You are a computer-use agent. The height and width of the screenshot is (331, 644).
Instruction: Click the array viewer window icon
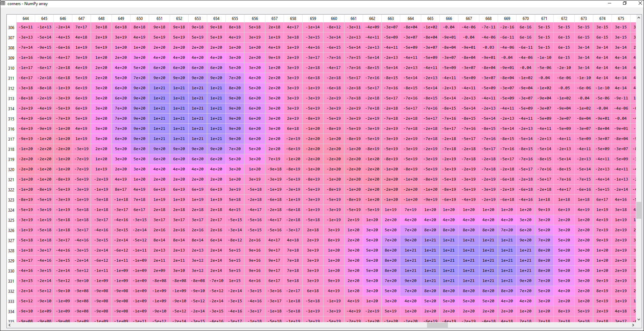coord(3,3)
